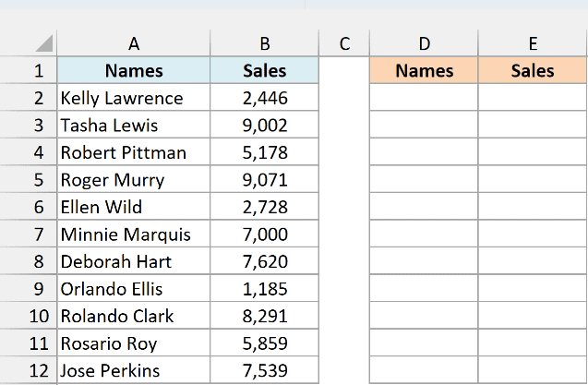This screenshot has height=385, width=588.
Task: Select column A header
Action: 134,43
